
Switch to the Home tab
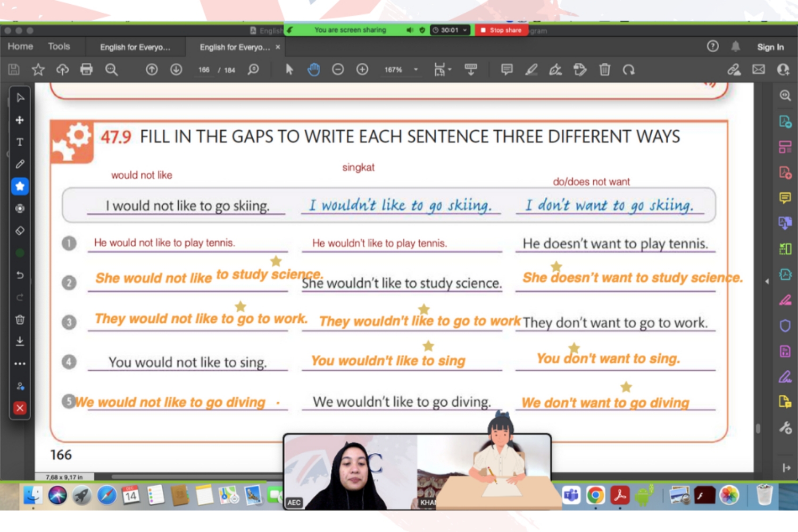[x=20, y=46]
